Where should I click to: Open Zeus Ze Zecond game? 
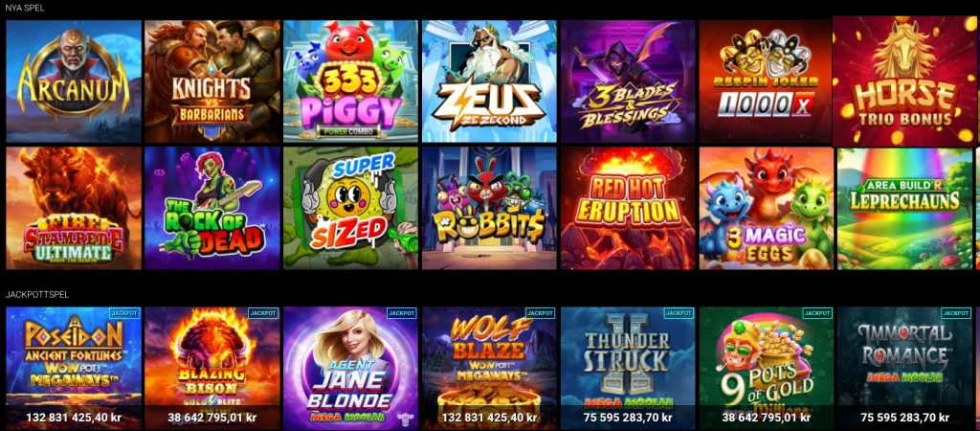click(489, 81)
